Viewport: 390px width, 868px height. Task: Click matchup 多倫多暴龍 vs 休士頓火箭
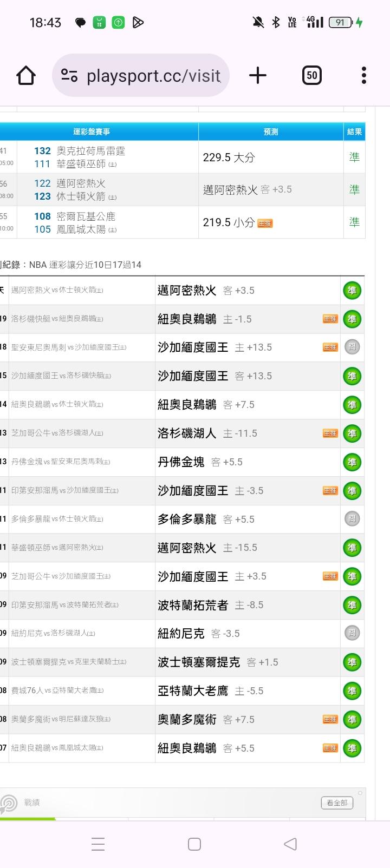[57, 519]
